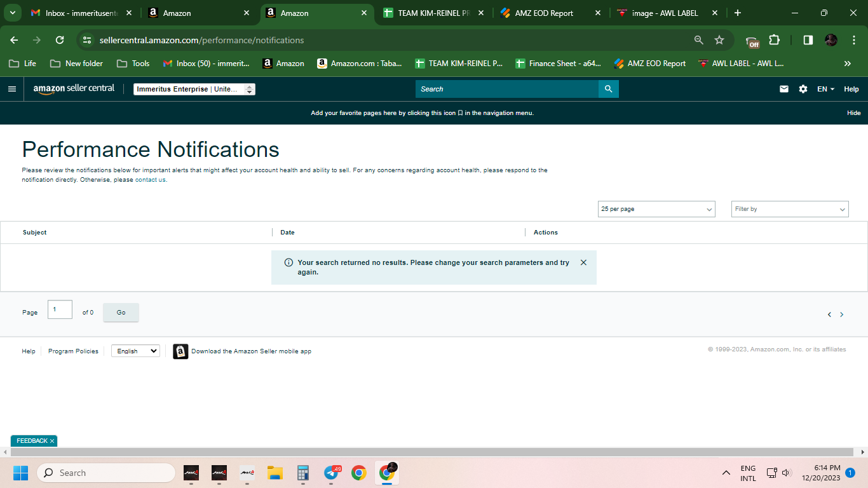The width and height of the screenshot is (868, 488).
Task: Click the Help link in the footer
Action: (29, 351)
